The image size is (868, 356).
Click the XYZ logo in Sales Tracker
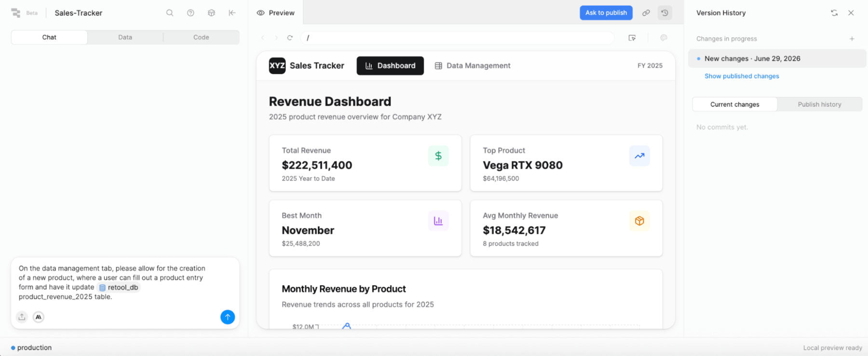[277, 66]
